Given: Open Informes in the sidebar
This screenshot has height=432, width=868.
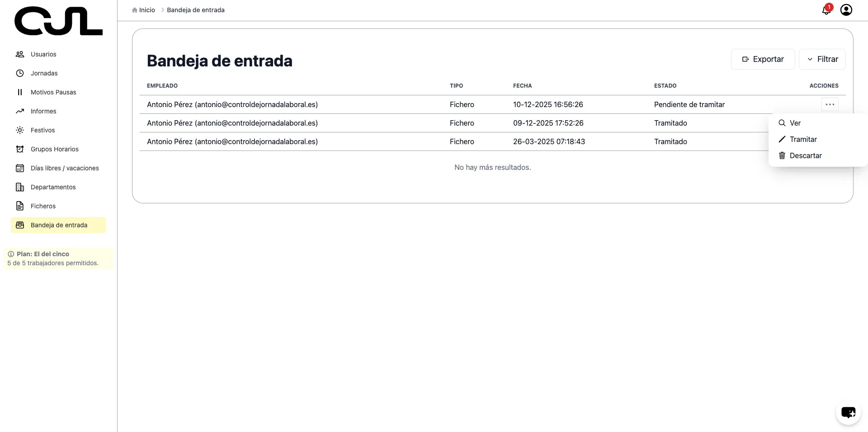Looking at the screenshot, I should pyautogui.click(x=43, y=111).
